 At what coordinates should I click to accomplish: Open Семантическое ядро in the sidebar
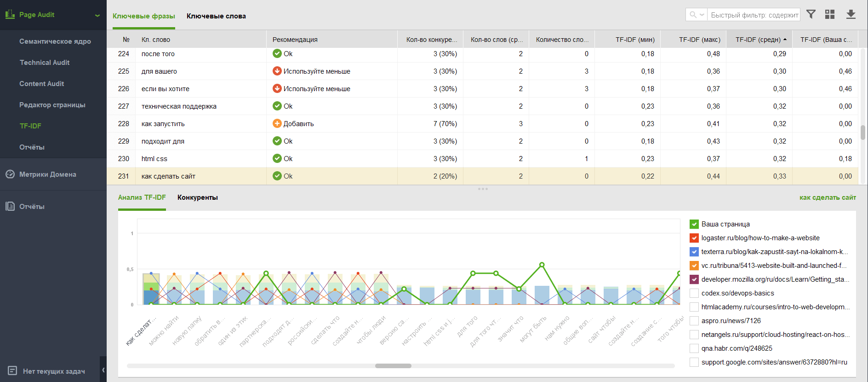click(x=55, y=41)
